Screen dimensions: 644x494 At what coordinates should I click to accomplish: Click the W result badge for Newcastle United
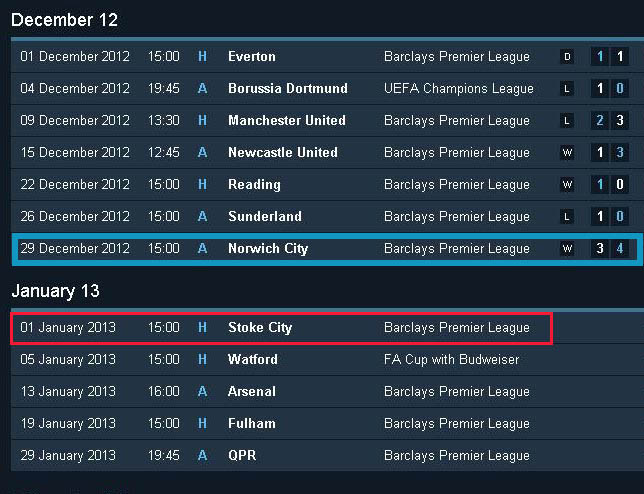[x=567, y=153]
